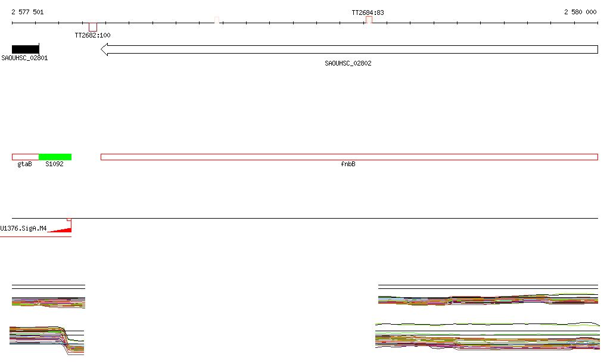Click the fnbB label
Image resolution: width=610 pixels, height=364 pixels.
click(x=348, y=164)
